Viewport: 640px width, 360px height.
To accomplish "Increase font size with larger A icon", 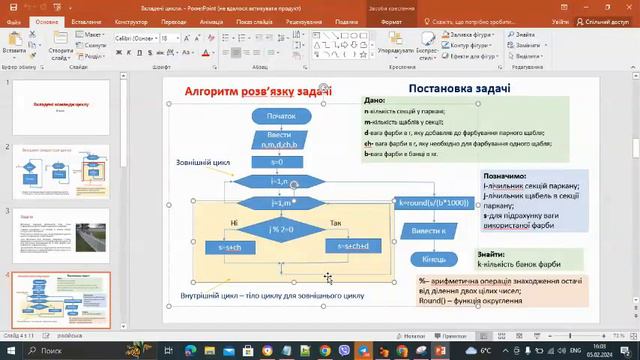I will (187, 38).
